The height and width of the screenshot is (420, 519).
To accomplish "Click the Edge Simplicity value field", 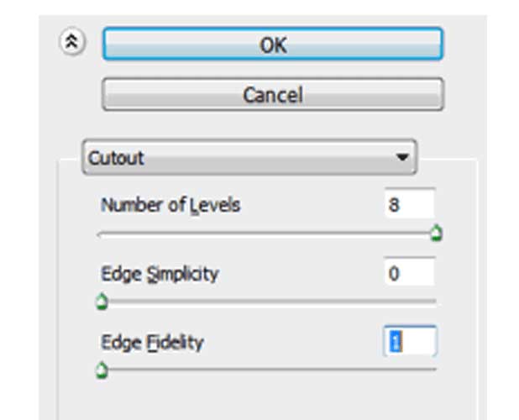I will tap(410, 273).
